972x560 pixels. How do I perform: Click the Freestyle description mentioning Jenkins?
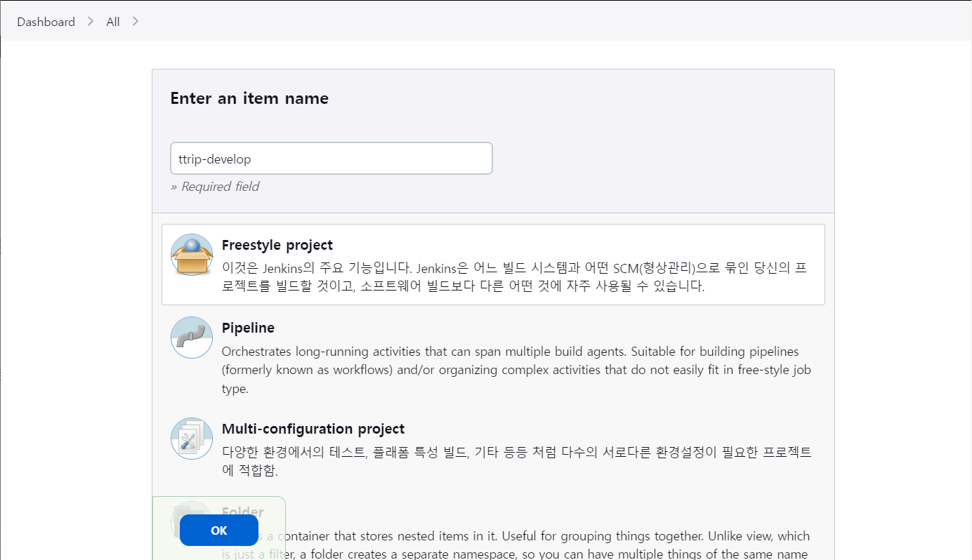[x=514, y=277]
